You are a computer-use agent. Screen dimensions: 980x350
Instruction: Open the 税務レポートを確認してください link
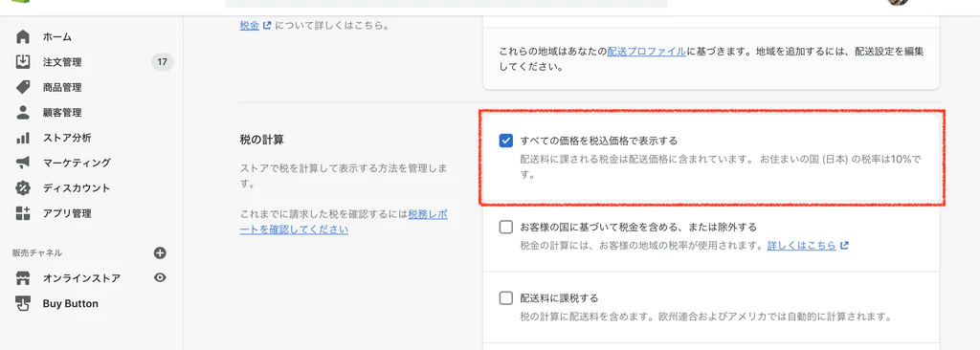coord(344,222)
